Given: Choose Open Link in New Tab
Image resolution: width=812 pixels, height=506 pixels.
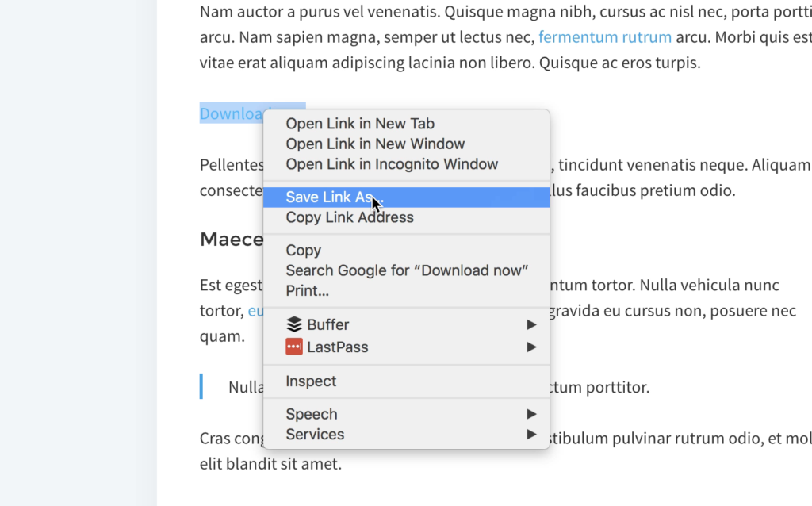Looking at the screenshot, I should pos(407,124).
